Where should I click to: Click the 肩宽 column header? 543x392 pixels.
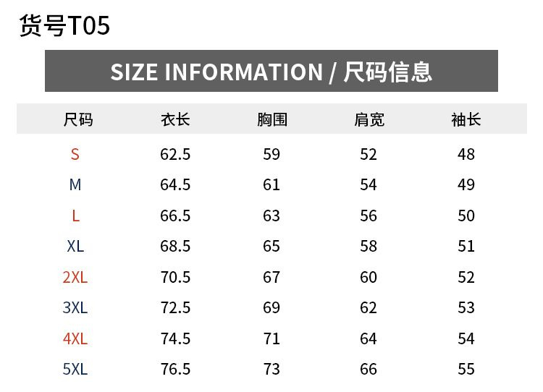(x=369, y=119)
